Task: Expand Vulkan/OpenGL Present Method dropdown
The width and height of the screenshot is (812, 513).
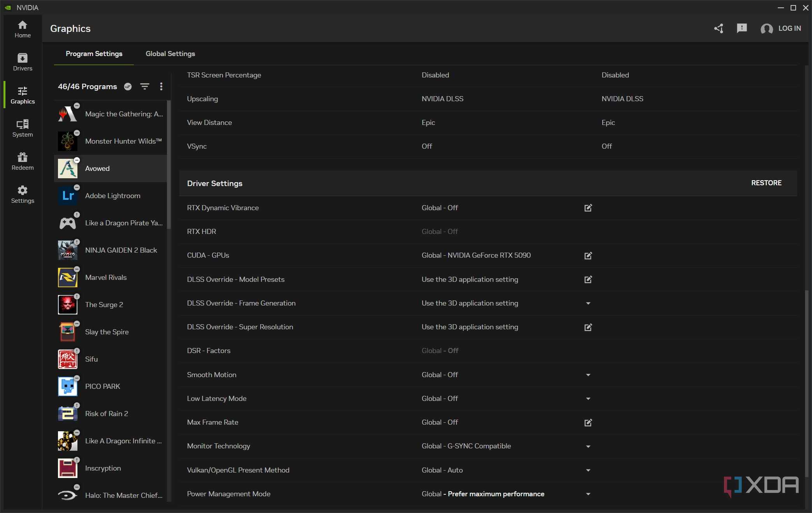Action: coord(588,470)
